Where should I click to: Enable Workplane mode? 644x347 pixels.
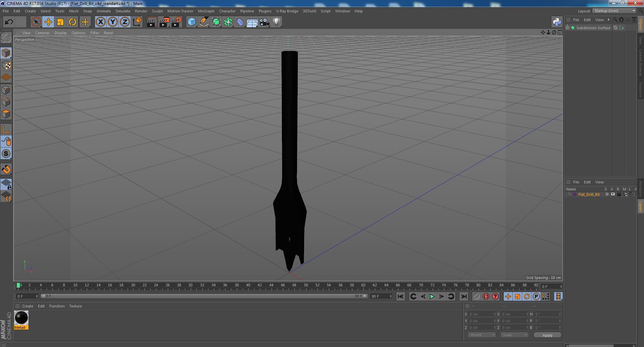(6, 77)
